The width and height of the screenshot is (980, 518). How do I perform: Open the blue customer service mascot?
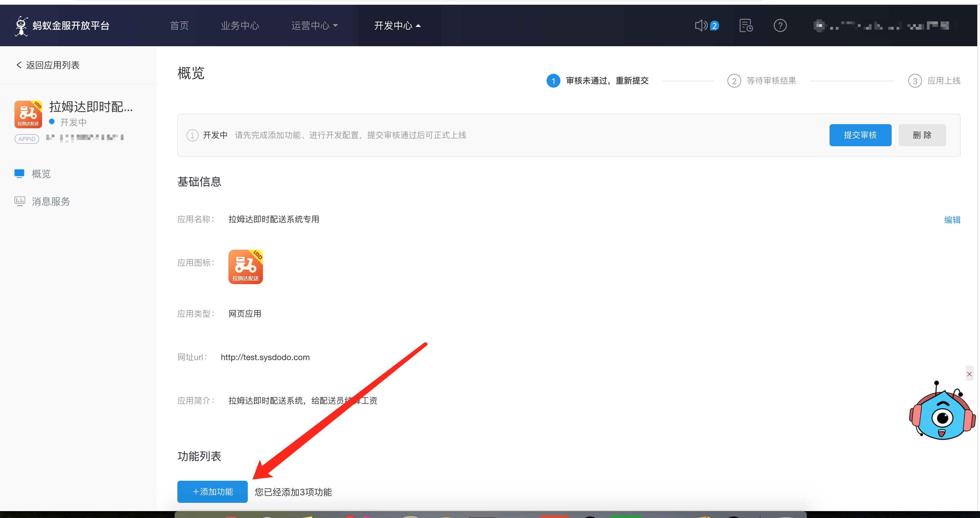pyautogui.click(x=942, y=411)
